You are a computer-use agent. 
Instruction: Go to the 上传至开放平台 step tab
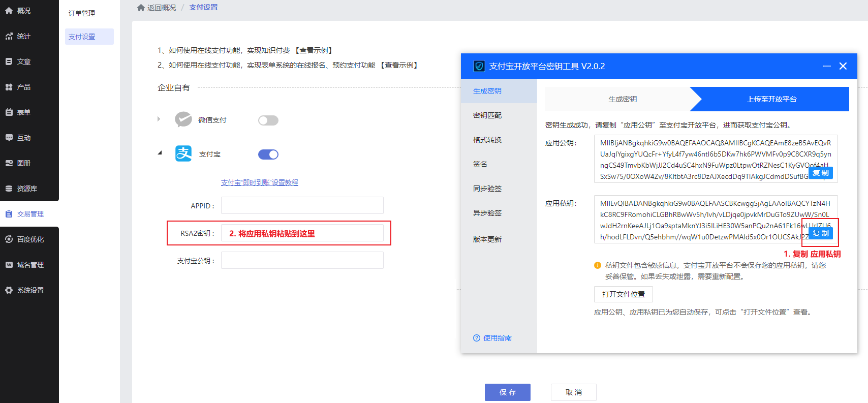click(x=771, y=99)
